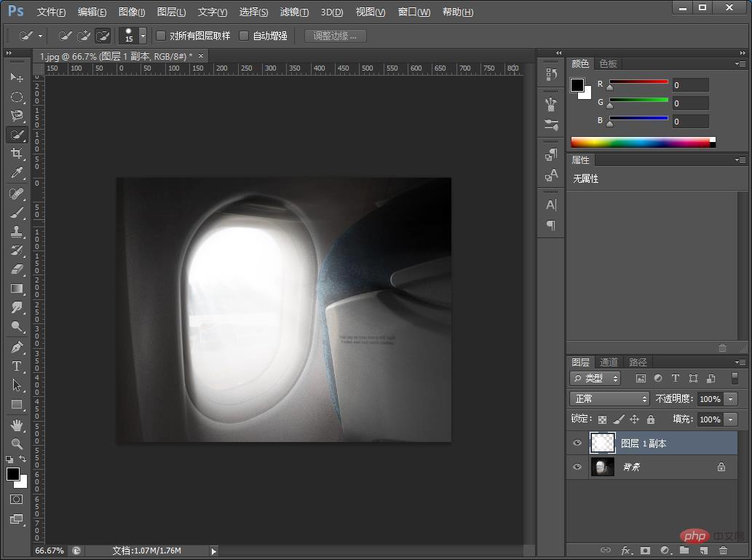The image size is (752, 560).
Task: Open the 图像(I) menu
Action: coord(132,12)
